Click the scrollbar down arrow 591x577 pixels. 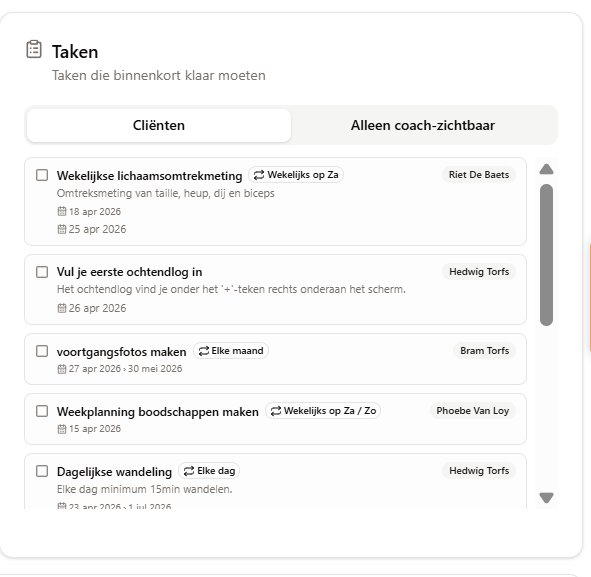pyautogui.click(x=546, y=497)
